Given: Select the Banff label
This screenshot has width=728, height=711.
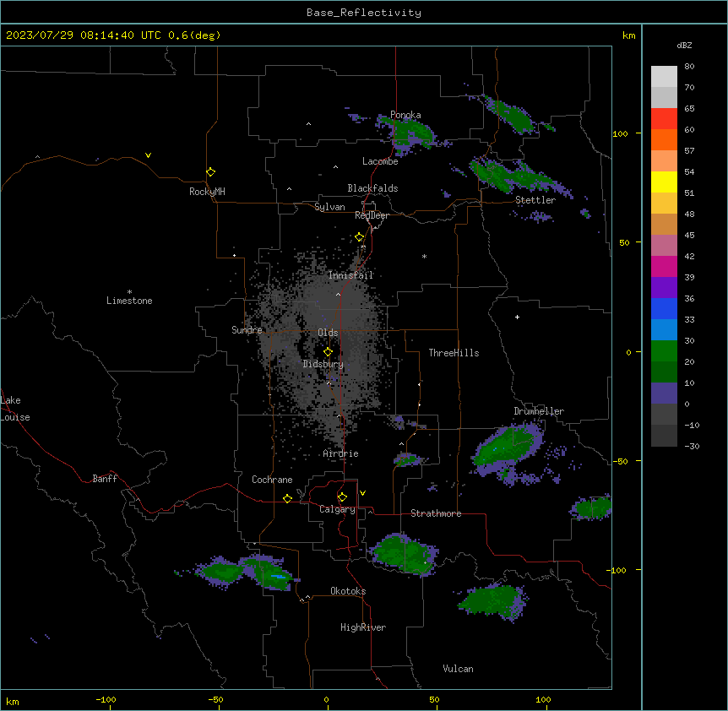Looking at the screenshot, I should (105, 479).
